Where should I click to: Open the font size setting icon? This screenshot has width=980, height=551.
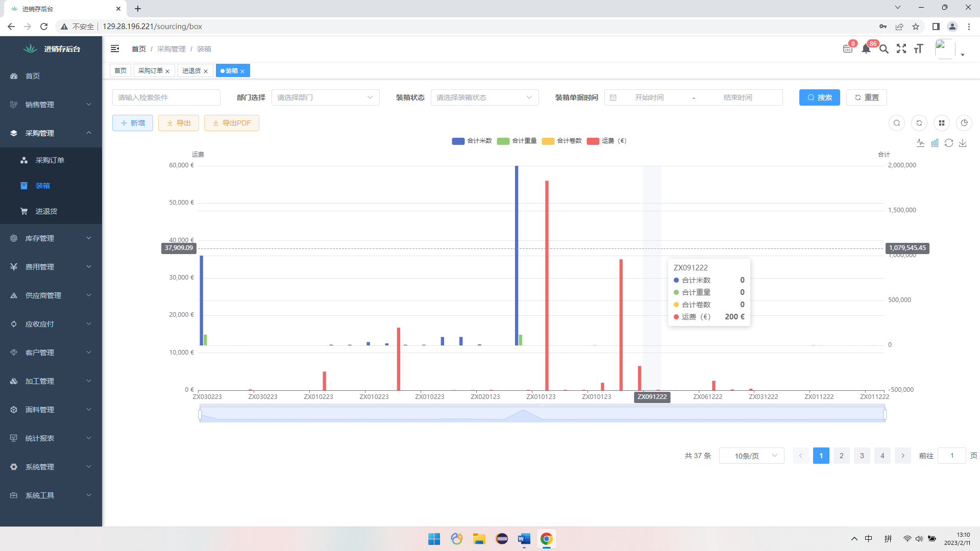pyautogui.click(x=919, y=48)
